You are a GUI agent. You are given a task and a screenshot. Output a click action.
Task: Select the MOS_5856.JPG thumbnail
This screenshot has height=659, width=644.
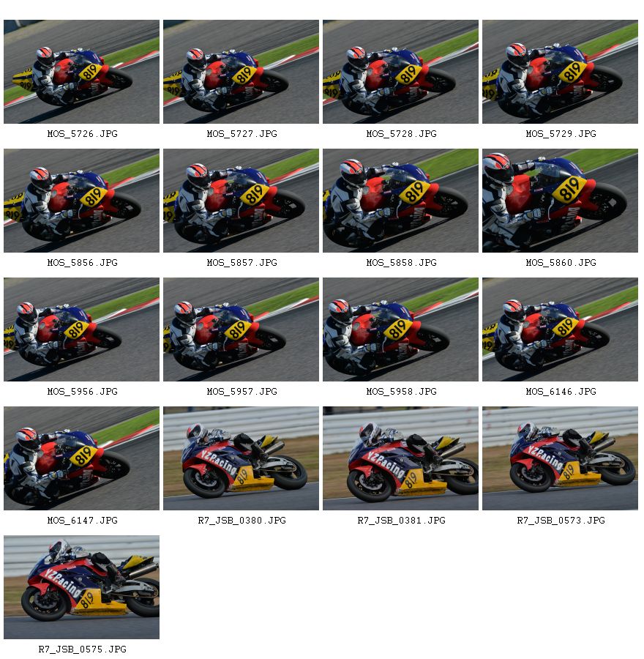[81, 201]
